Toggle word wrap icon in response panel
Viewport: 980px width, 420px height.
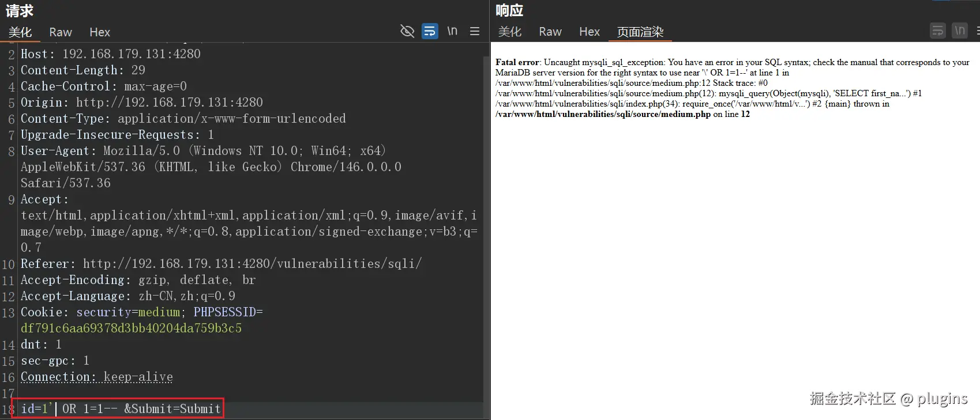pyautogui.click(x=938, y=31)
